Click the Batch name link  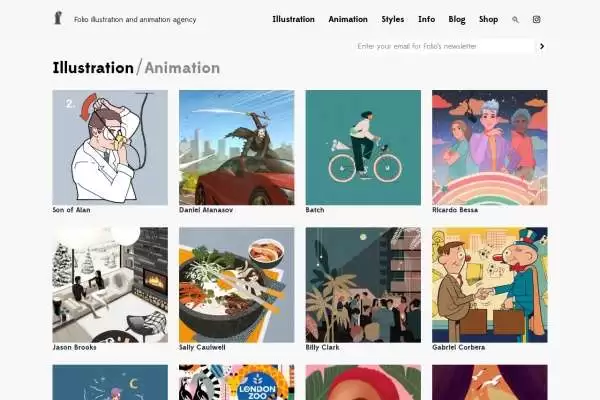click(315, 210)
